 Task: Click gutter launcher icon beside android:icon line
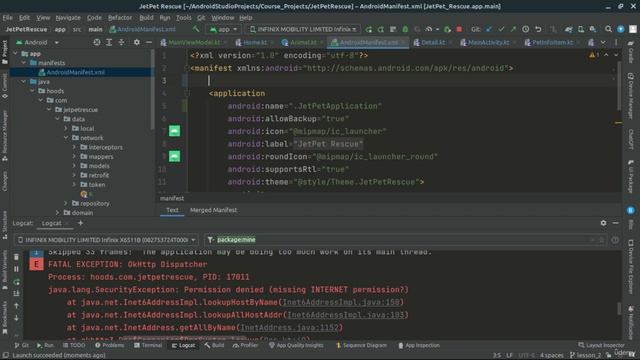tap(174, 131)
